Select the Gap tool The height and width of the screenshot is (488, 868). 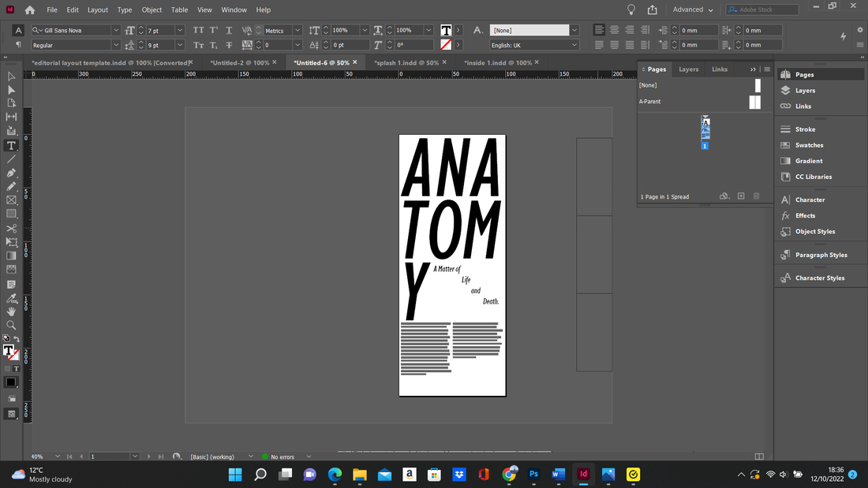point(11,117)
